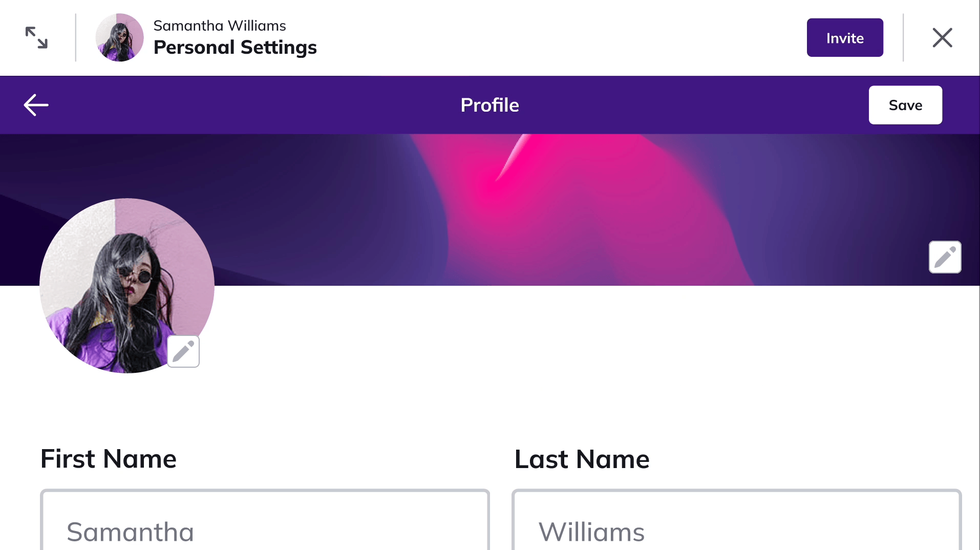Invite someone with the Invite button
980x550 pixels.
pos(845,38)
